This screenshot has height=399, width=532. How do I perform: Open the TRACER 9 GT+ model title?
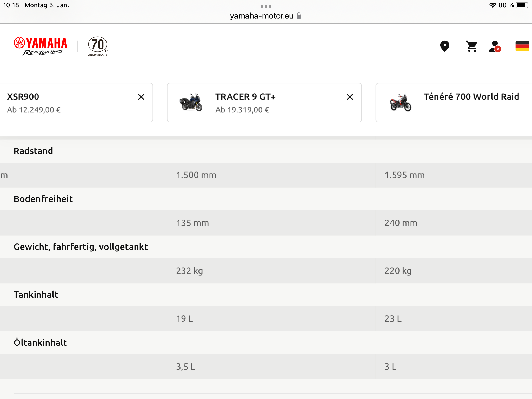coord(245,97)
